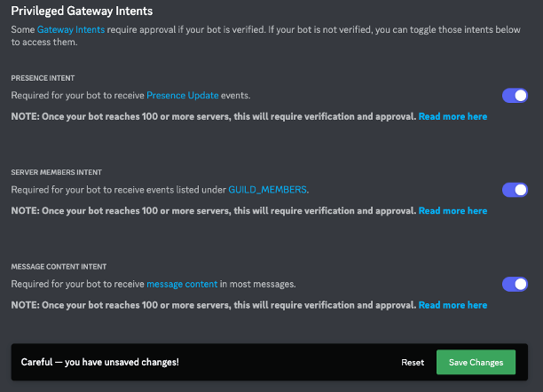Viewport: 543px width, 392px height.
Task: Click the MESSAGE CONTENT INTENT section label
Action: pos(59,267)
